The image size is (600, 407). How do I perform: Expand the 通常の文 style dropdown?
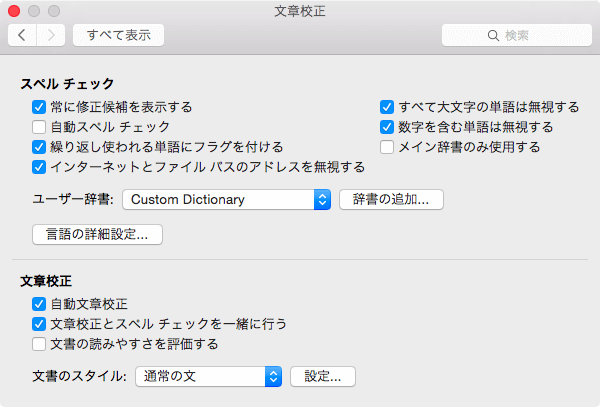(x=209, y=376)
